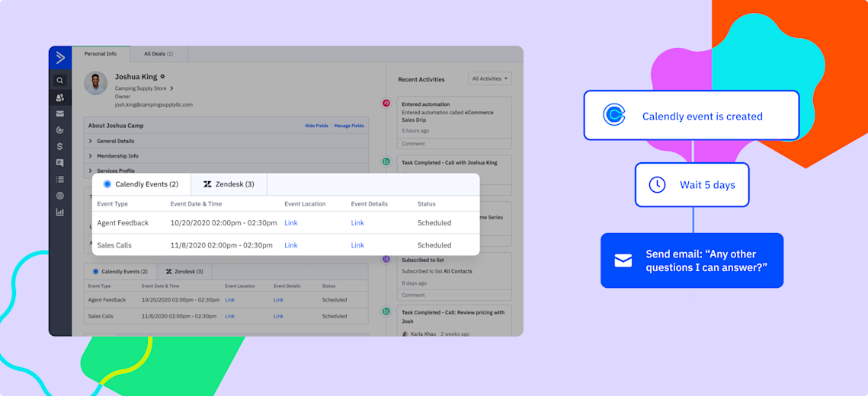Click the Sales Calls cell in the highlighted card

point(114,245)
